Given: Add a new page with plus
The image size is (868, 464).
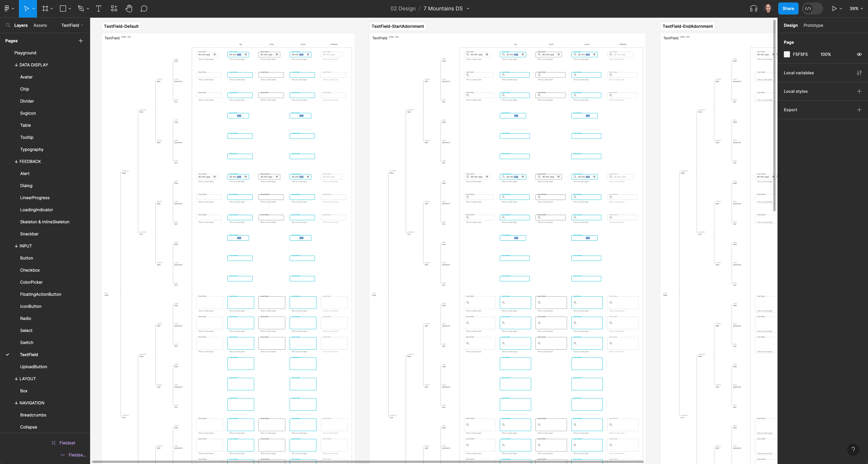Looking at the screenshot, I should 81,41.
